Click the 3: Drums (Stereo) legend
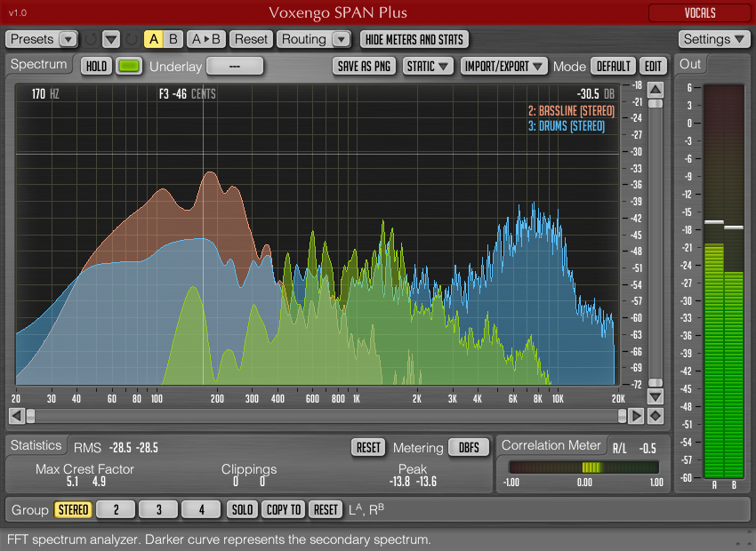The width and height of the screenshot is (756, 551). point(566,126)
